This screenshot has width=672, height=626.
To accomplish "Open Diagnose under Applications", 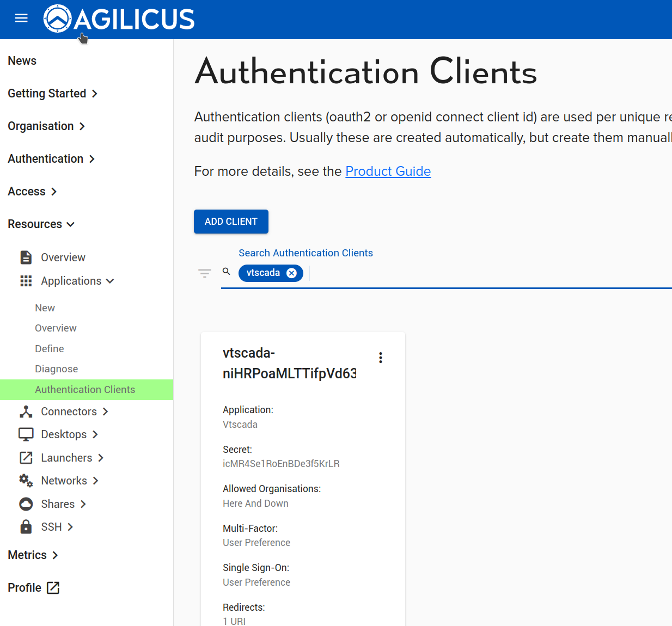I will [x=57, y=369].
